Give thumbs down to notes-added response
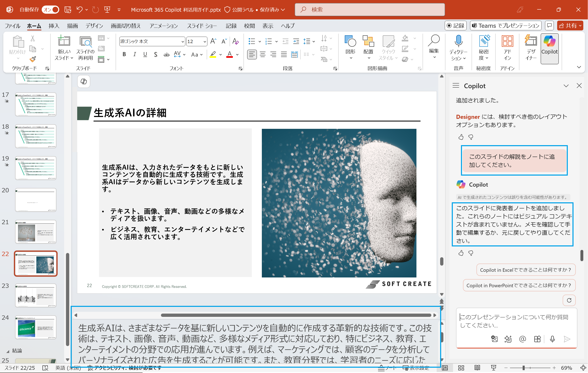Screen dimensions: 588x373 (471, 253)
